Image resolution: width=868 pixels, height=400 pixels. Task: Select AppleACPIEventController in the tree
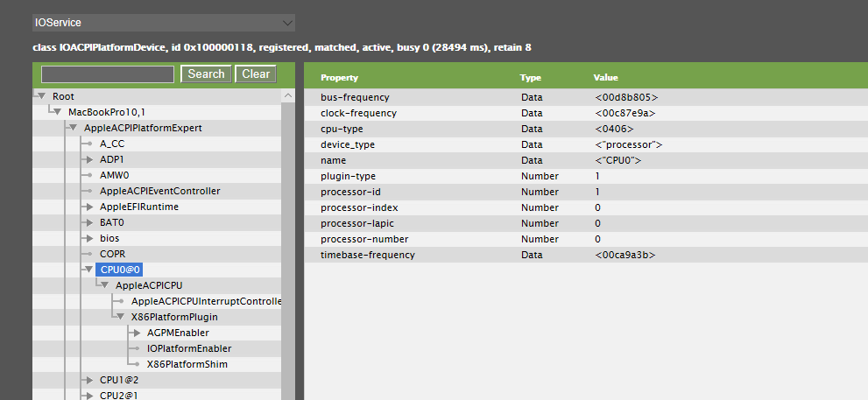point(160,191)
